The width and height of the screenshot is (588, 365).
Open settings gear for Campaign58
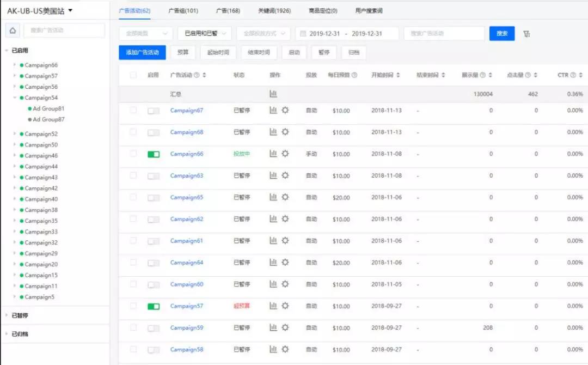point(285,350)
